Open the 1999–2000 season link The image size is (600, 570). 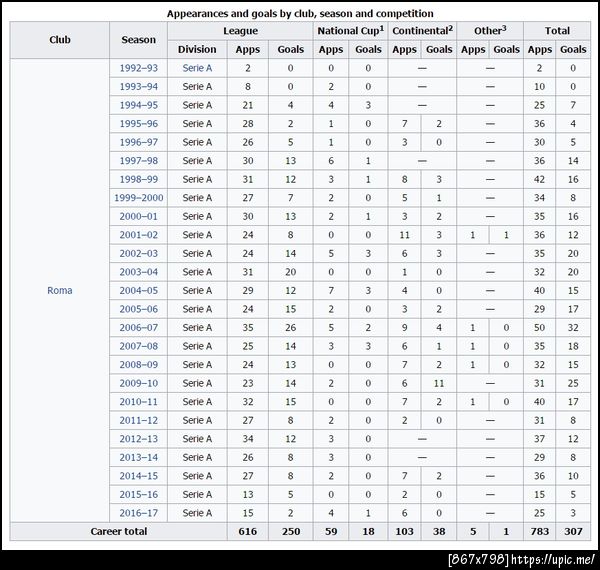coord(139,198)
